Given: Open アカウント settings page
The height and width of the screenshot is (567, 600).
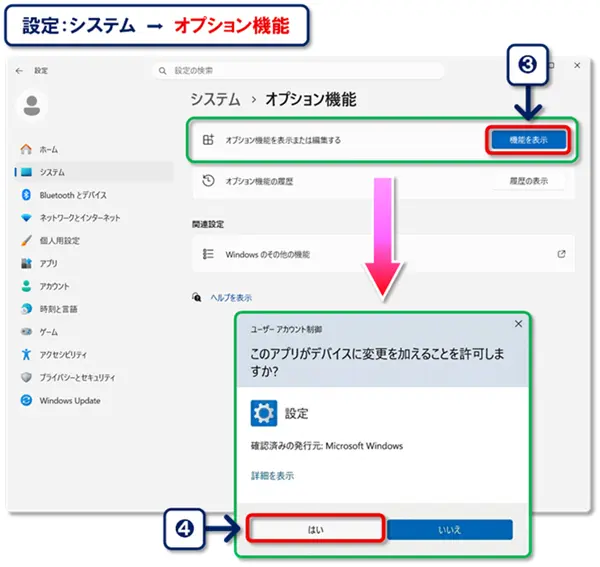Looking at the screenshot, I should pyautogui.click(x=54, y=286).
